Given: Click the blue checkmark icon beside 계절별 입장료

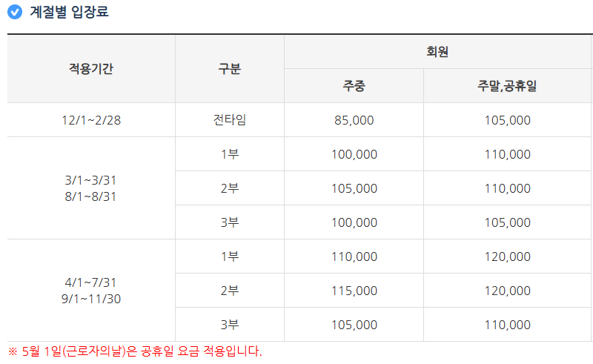Looking at the screenshot, I should pos(15,13).
